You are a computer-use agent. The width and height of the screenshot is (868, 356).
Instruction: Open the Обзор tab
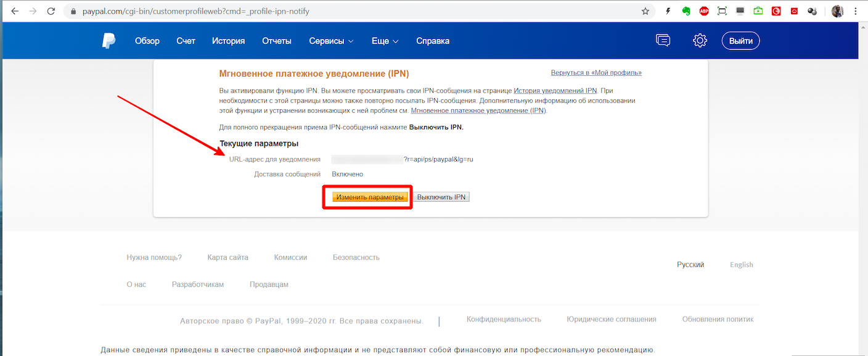(147, 41)
